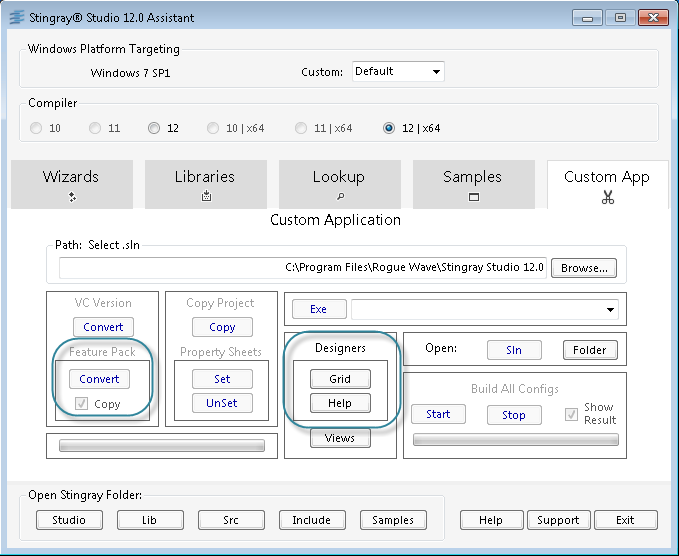Open the Wizards tab
The height and width of the screenshot is (556, 679).
[71, 185]
